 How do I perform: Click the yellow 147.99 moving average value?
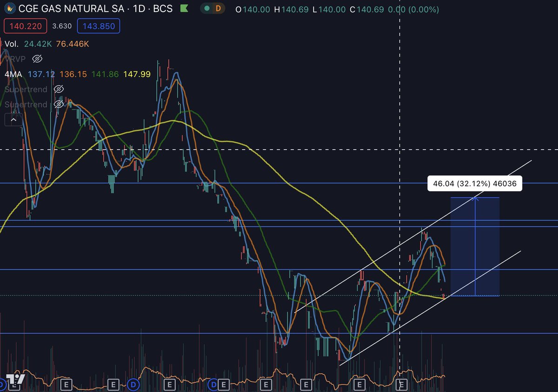tap(137, 74)
